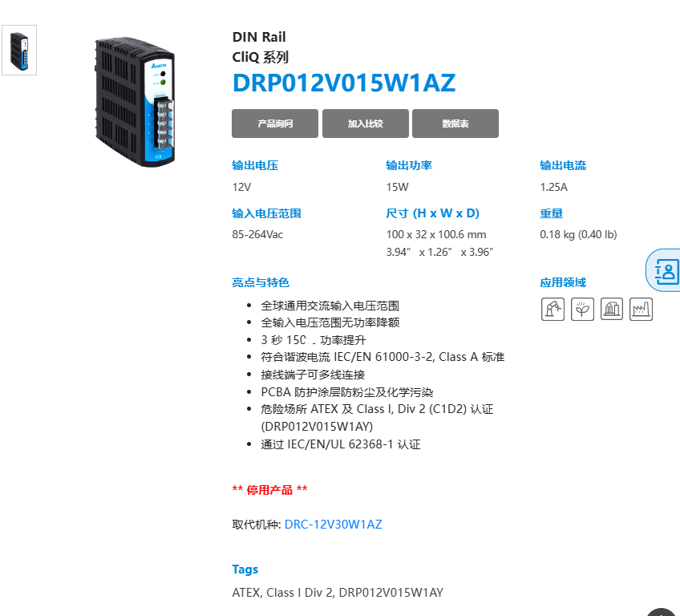Click the CliQ 系列 series label
680x616 pixels.
pos(260,57)
